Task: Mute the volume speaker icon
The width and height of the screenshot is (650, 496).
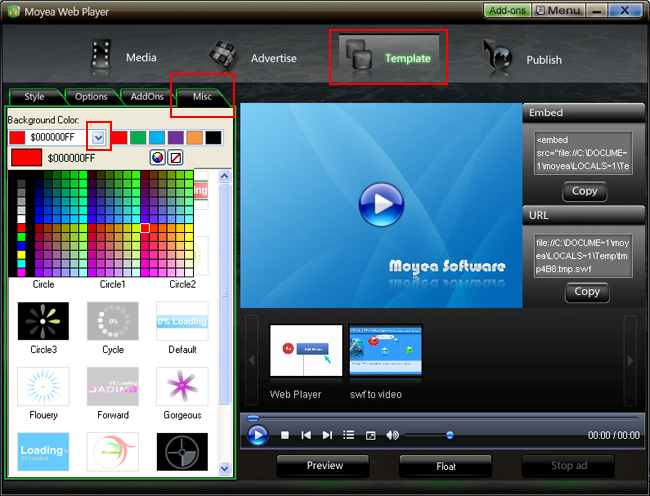Action: pos(392,435)
